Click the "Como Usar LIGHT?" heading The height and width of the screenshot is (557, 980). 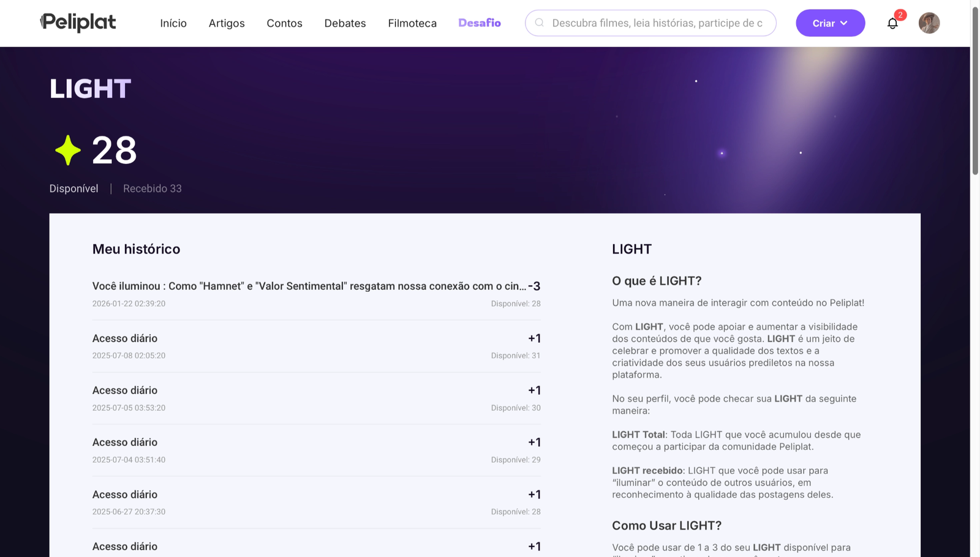(666, 526)
